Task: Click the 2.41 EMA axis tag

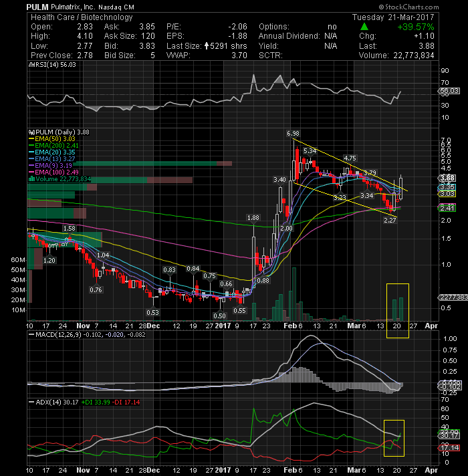Action: 447,208
